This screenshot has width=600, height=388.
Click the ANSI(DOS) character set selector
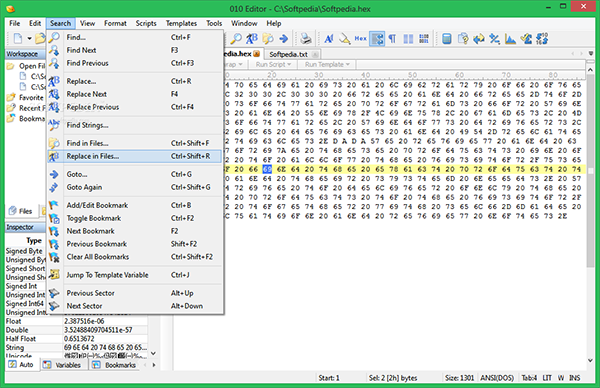click(x=497, y=378)
